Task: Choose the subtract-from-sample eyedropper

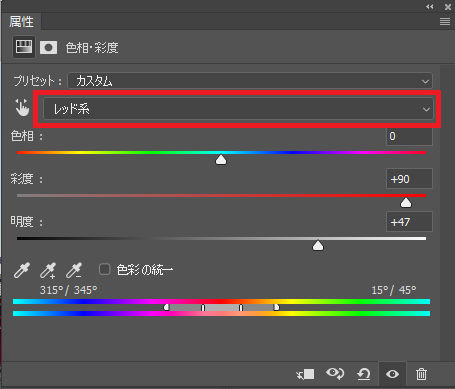Action: (x=74, y=270)
